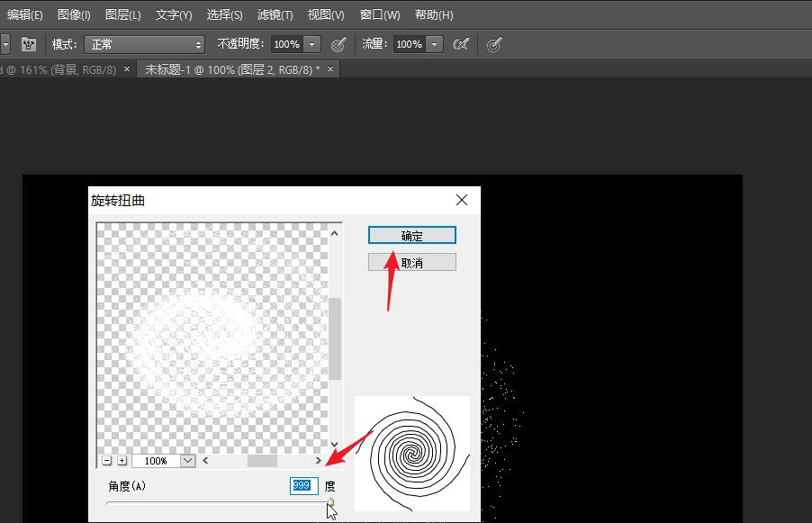Click the 模式: label

65,44
